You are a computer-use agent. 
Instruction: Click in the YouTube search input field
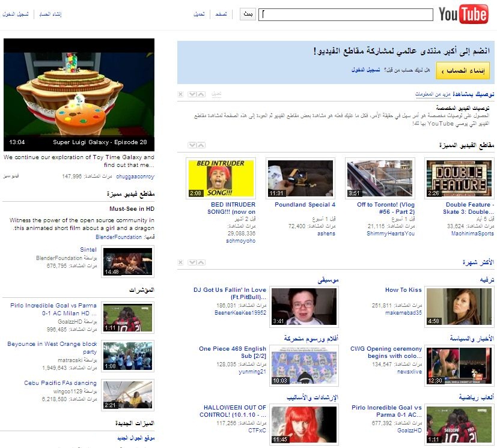pyautogui.click(x=346, y=14)
